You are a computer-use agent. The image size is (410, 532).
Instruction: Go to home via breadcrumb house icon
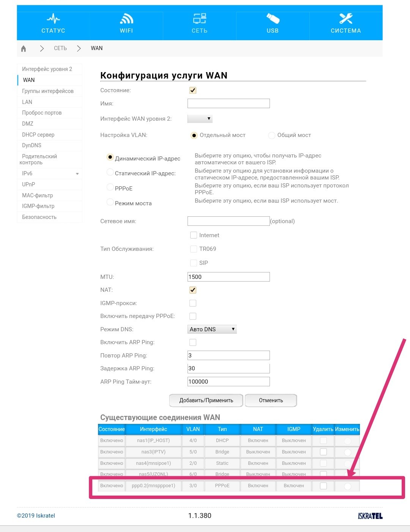pos(24,49)
